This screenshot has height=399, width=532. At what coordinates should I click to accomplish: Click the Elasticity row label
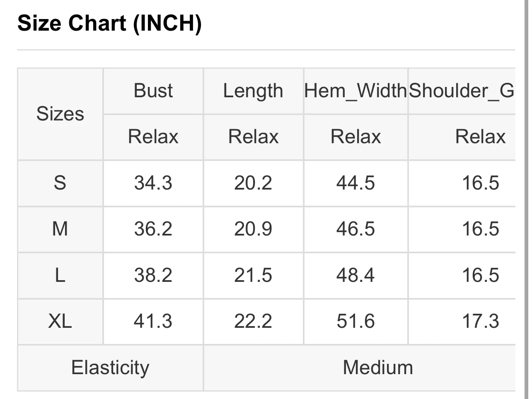[x=110, y=368]
